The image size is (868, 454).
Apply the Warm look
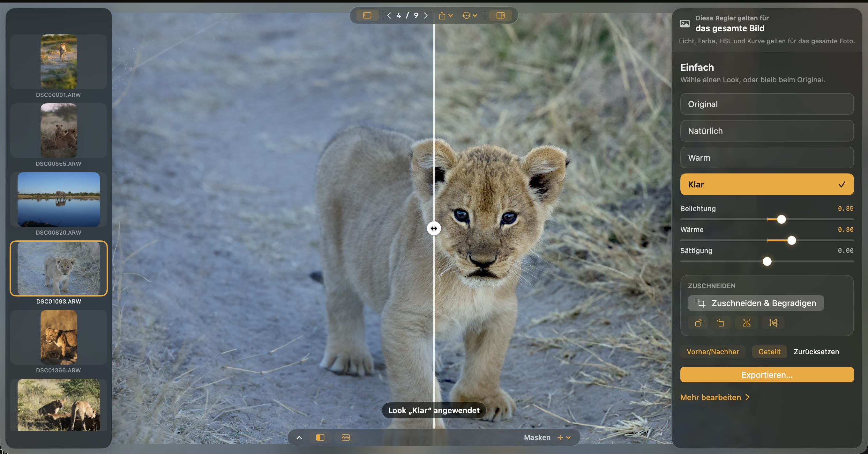[x=767, y=157]
